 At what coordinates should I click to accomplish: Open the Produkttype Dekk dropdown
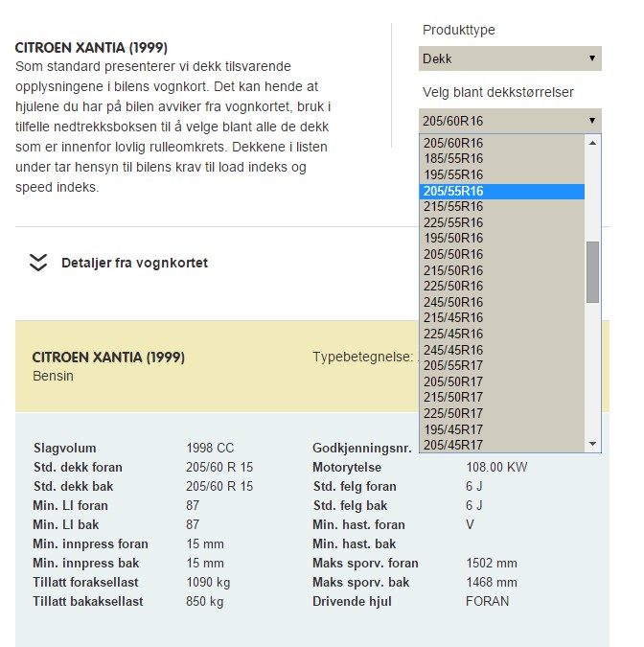pos(510,58)
